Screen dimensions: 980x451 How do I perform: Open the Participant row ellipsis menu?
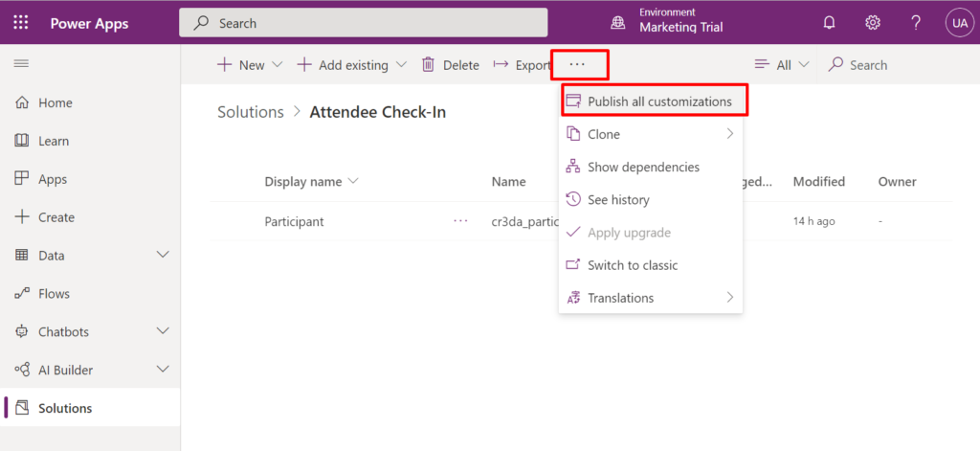tap(460, 221)
